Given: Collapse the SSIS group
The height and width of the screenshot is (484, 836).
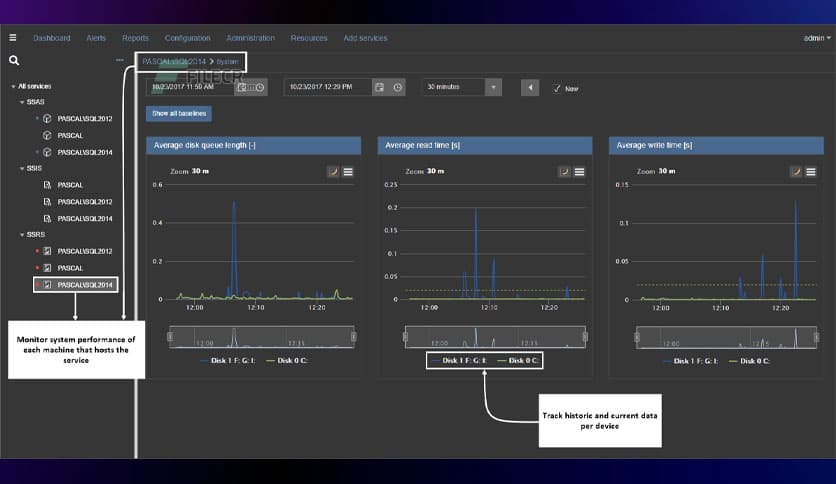Looking at the screenshot, I should (x=22, y=168).
